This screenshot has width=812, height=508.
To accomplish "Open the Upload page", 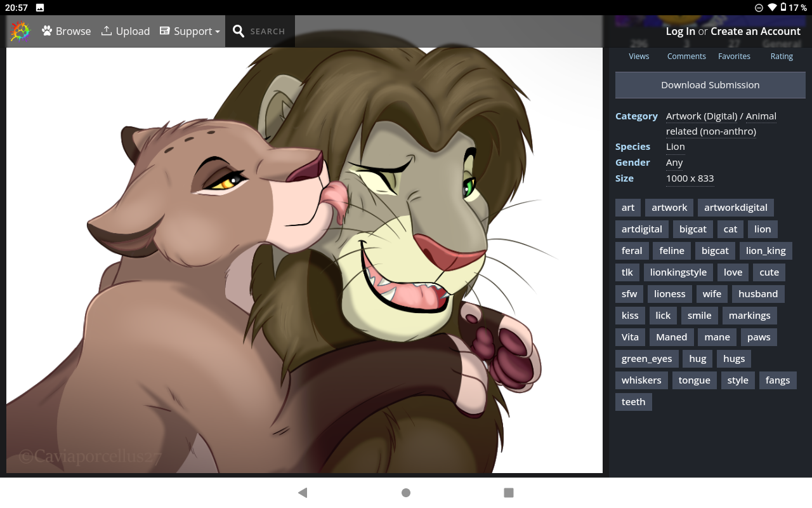I will [x=126, y=31].
